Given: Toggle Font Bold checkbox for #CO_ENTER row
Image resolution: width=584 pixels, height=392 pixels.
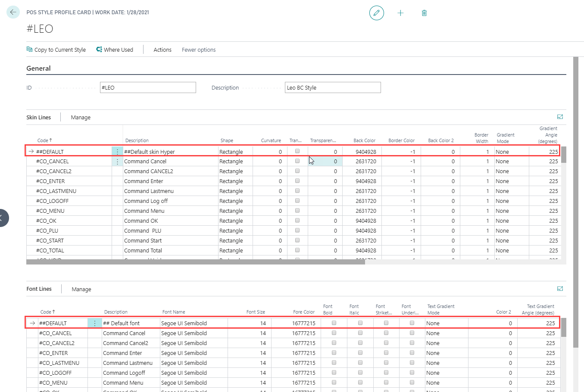Looking at the screenshot, I should (x=334, y=353).
